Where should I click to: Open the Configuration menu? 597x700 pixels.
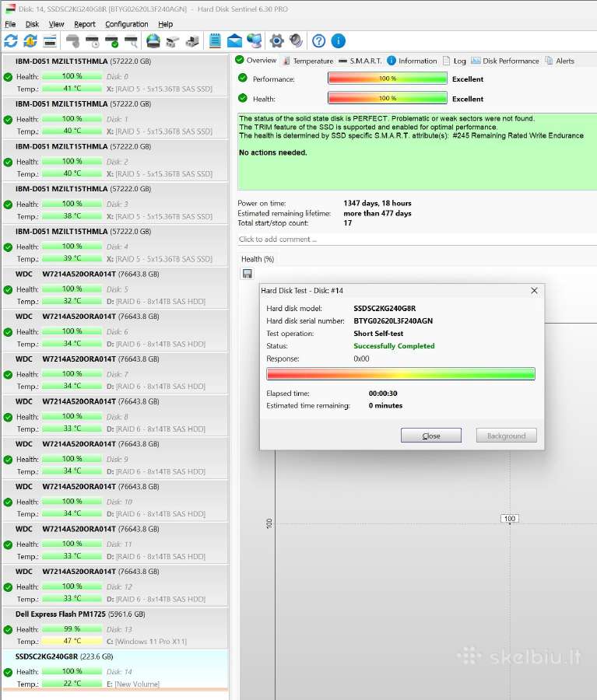coord(126,24)
